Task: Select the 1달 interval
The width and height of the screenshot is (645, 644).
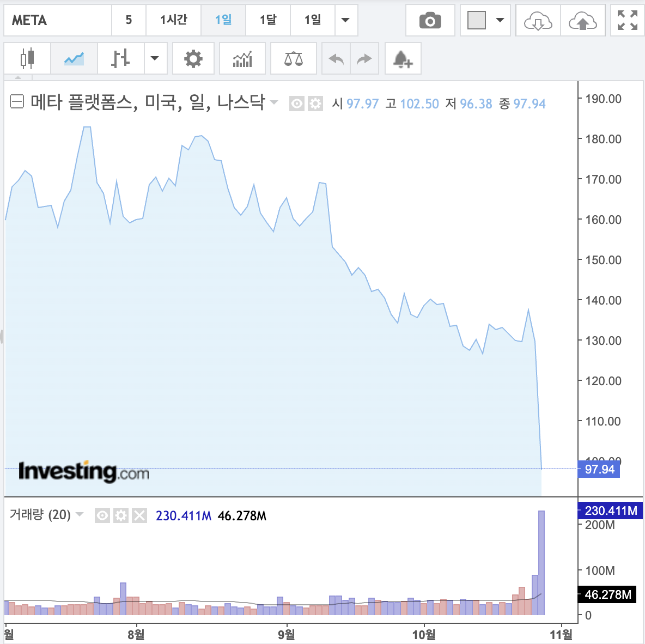Action: (x=268, y=20)
